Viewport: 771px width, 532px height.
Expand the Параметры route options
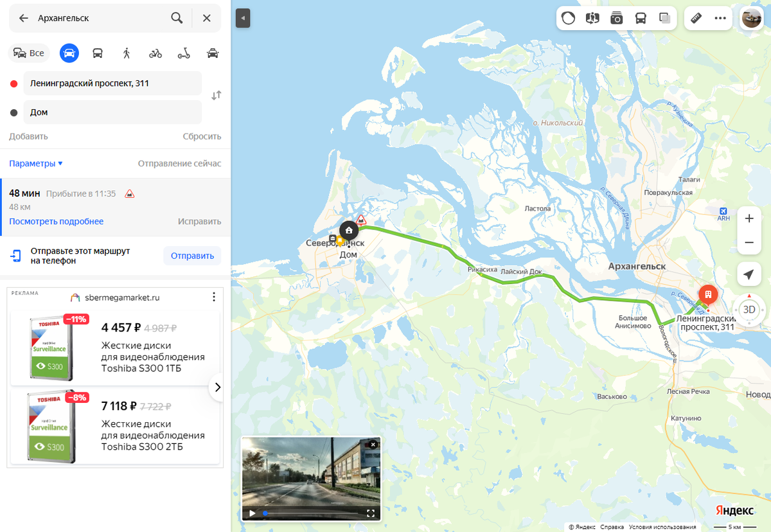tap(36, 164)
